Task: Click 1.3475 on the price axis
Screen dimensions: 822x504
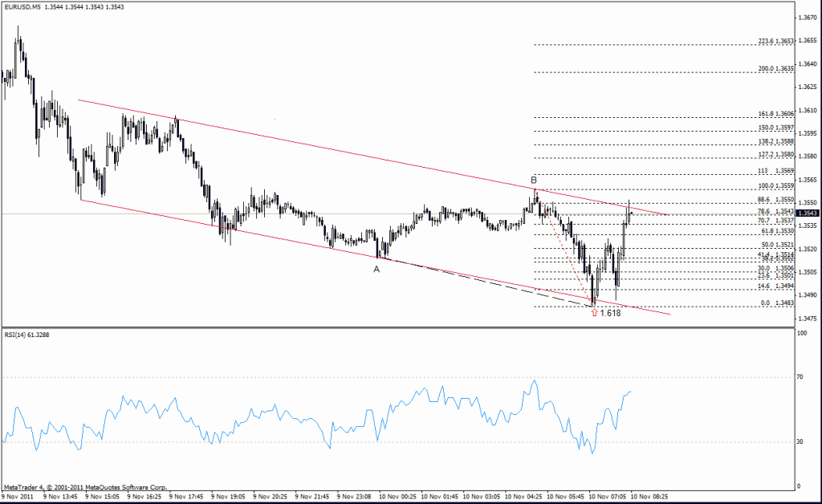Action: click(x=807, y=318)
